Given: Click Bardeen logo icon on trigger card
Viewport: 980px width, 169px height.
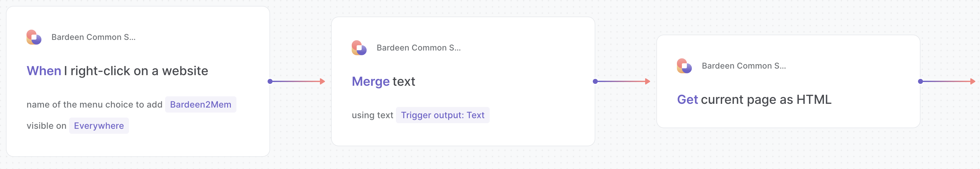Looking at the screenshot, I should (34, 37).
